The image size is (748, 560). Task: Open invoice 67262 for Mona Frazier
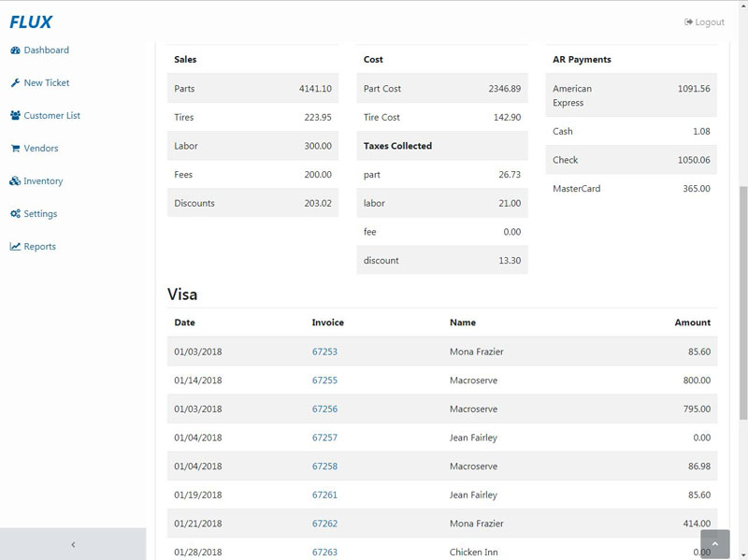[324, 524]
